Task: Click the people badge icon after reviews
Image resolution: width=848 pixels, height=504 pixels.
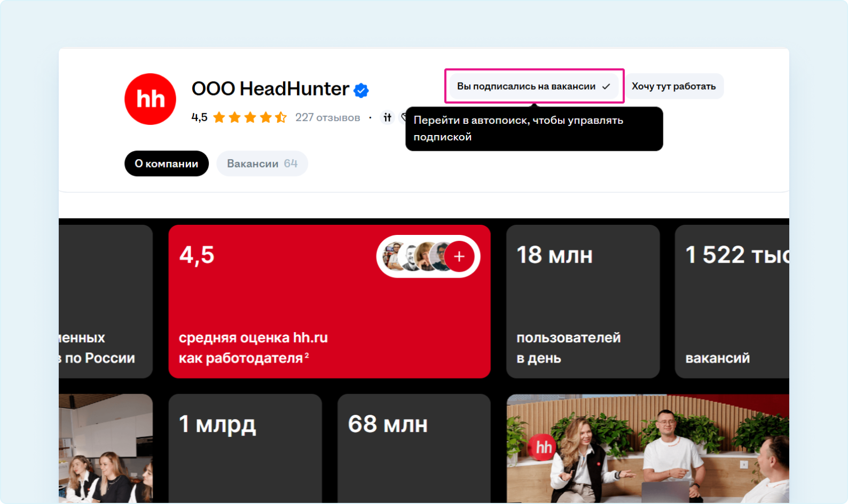Action: tap(387, 117)
